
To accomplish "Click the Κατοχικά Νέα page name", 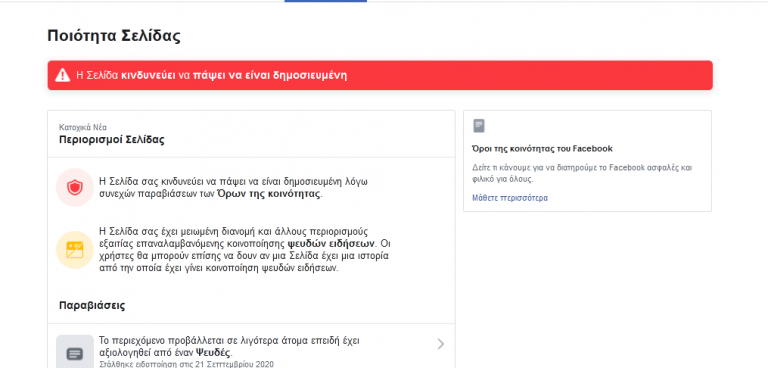I will point(83,127).
